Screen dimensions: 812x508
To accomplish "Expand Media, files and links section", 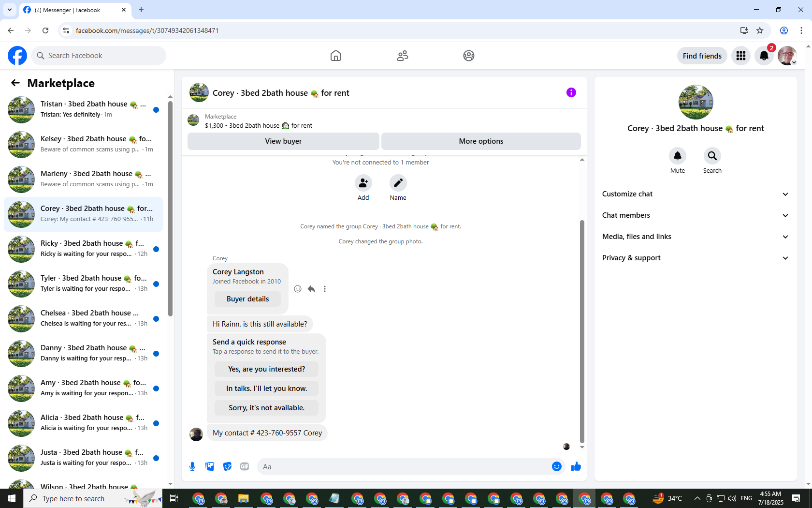I will coord(696,237).
